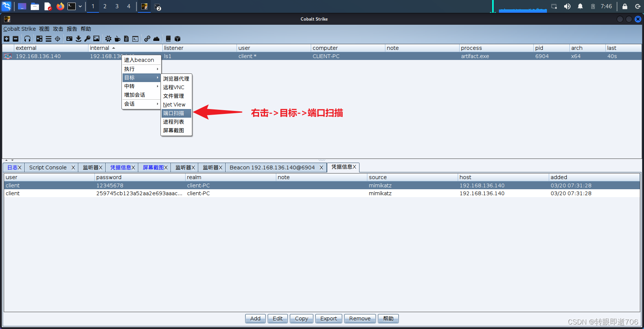Open the Cobalt Strike menu
Screen dimensions: 644x329
click(x=19, y=29)
